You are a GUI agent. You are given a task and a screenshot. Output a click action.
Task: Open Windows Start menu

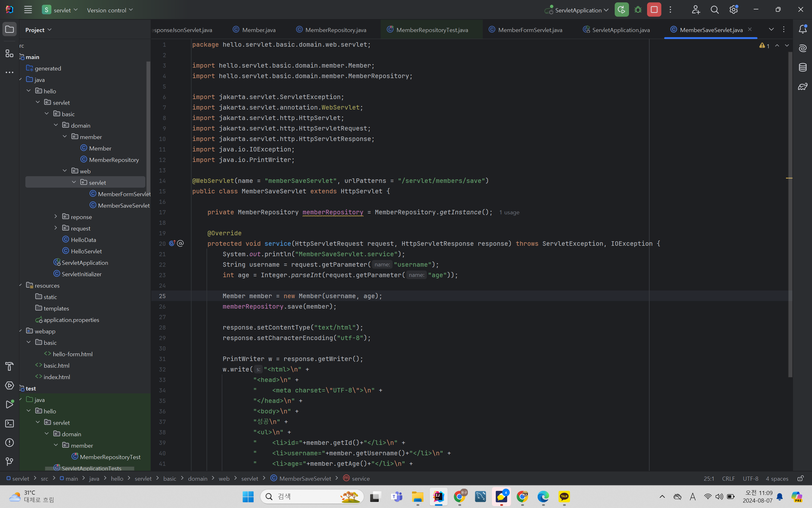(248, 497)
